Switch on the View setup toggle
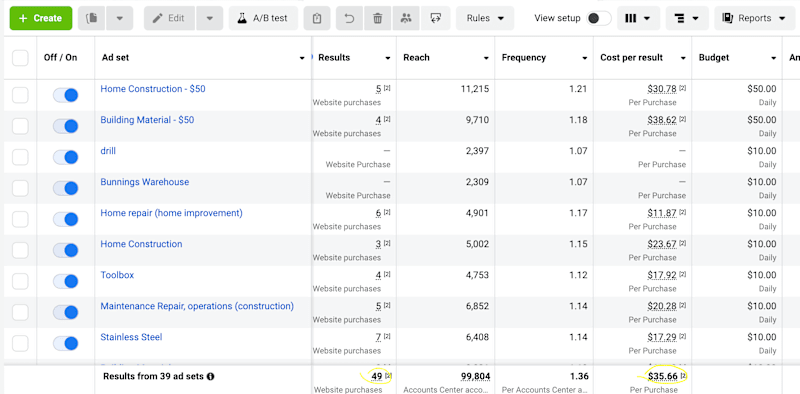Screen dimensions: 800x394 point(598,18)
